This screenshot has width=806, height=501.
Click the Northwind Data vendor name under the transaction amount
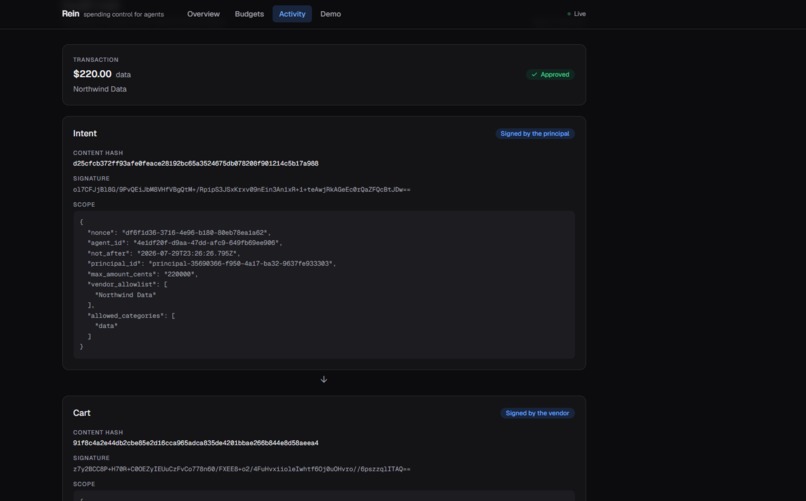click(100, 89)
